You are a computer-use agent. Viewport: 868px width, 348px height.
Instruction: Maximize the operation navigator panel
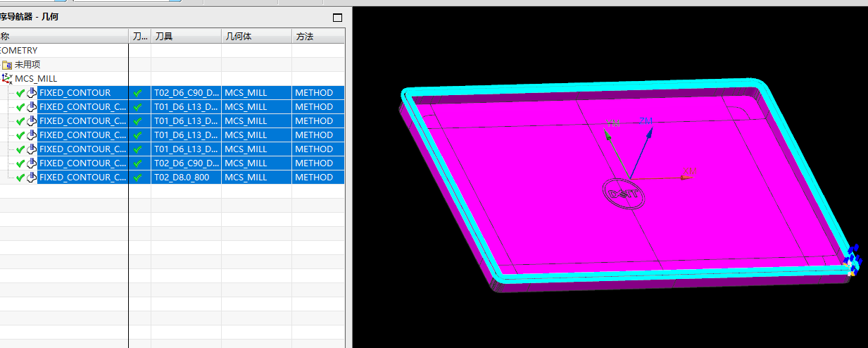point(337,17)
